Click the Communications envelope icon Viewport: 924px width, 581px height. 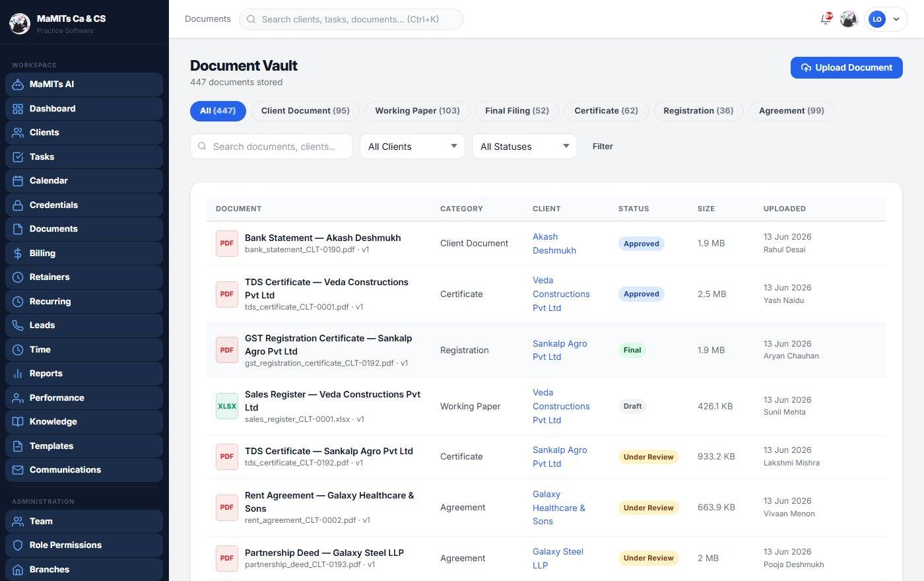pyautogui.click(x=18, y=470)
